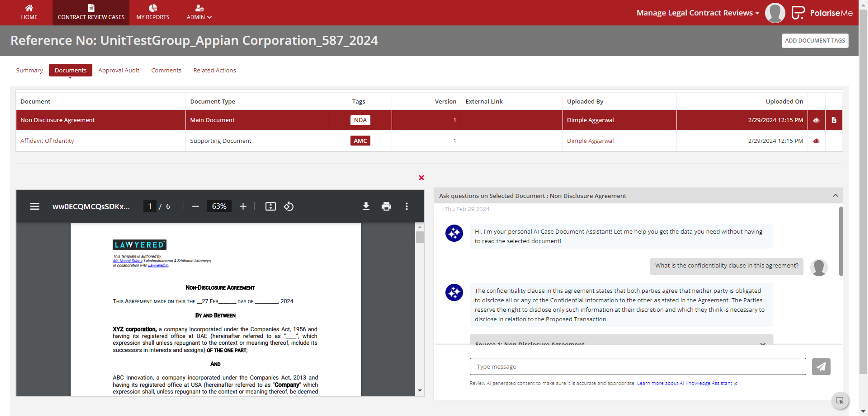Click PDF scrollbar down arrow

point(420,390)
